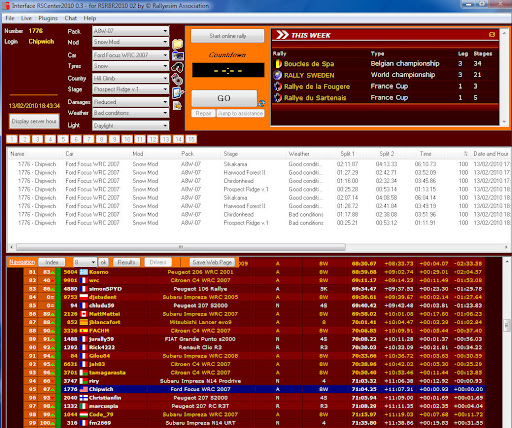The width and height of the screenshot is (512, 428).
Task: Expand the Car dropdown showing Ford Focus WRC
Action: [131, 55]
